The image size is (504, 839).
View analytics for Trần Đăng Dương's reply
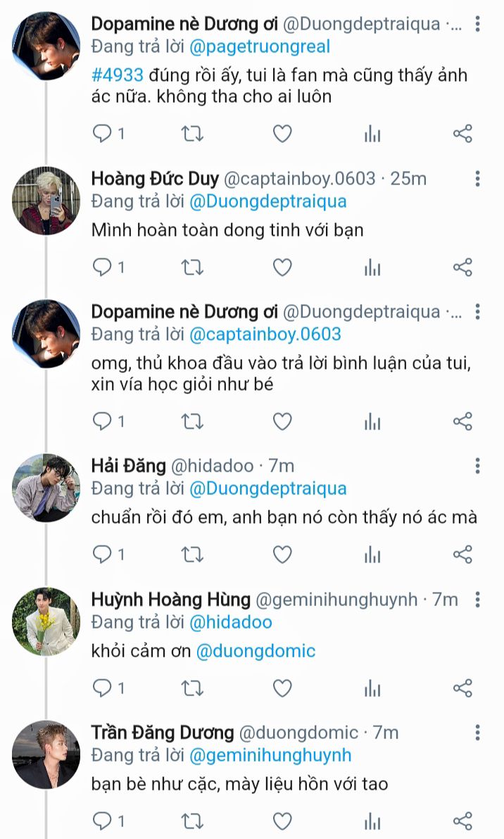(x=372, y=821)
